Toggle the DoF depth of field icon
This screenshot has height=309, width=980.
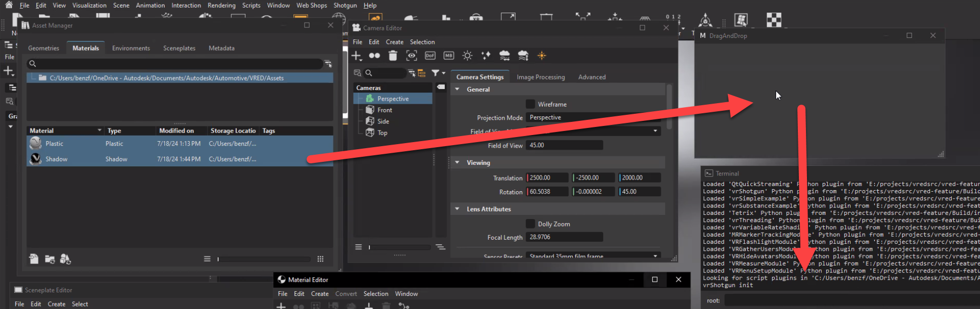[430, 56]
